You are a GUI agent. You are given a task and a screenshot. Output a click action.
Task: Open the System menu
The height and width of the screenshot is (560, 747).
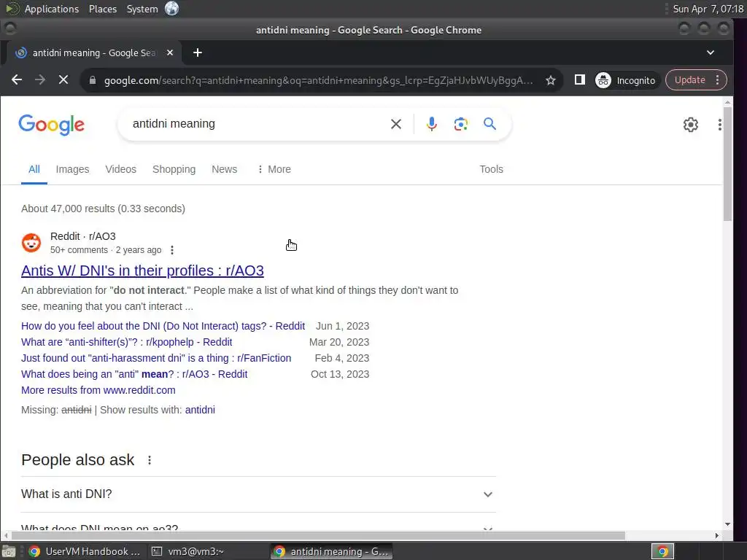click(x=142, y=9)
